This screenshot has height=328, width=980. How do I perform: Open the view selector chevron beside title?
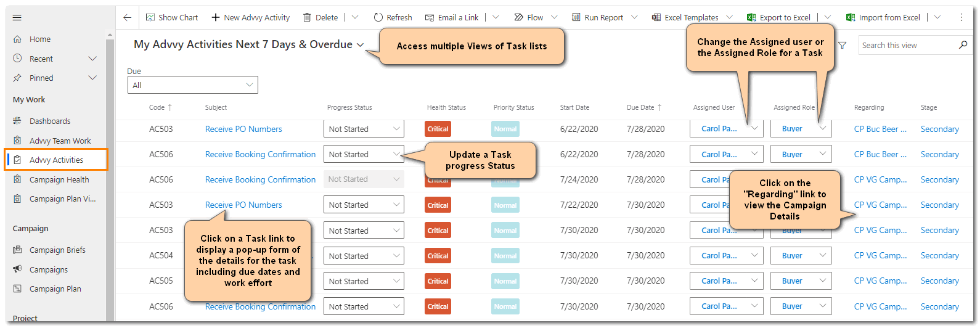pyautogui.click(x=360, y=45)
